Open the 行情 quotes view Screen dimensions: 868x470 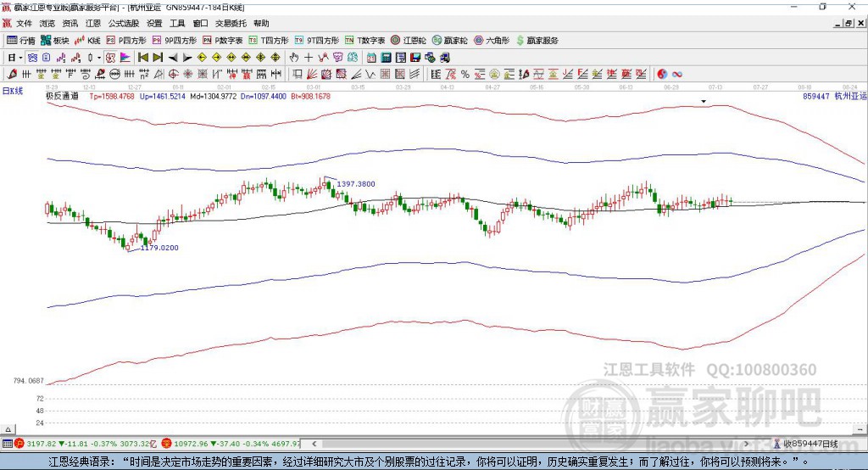pos(21,41)
